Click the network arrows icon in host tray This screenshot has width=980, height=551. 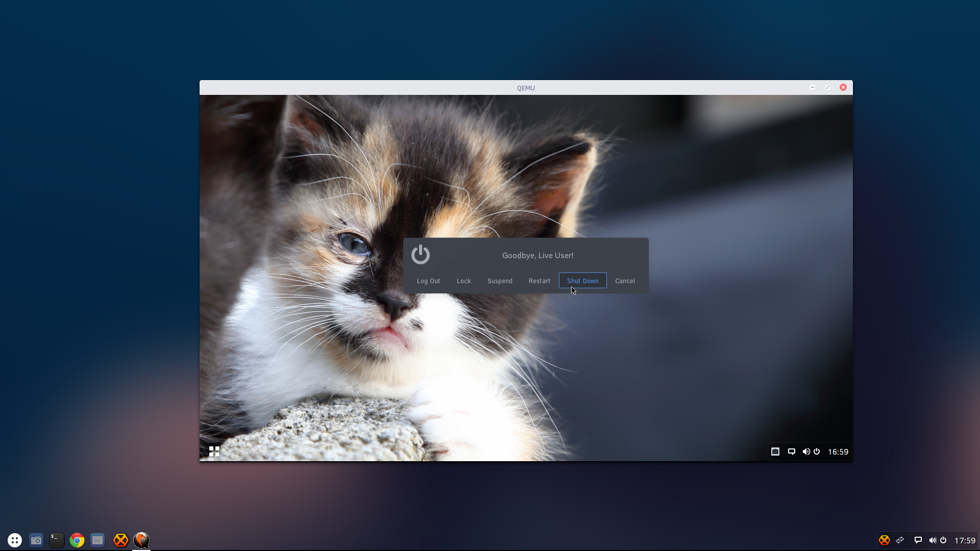coord(900,540)
